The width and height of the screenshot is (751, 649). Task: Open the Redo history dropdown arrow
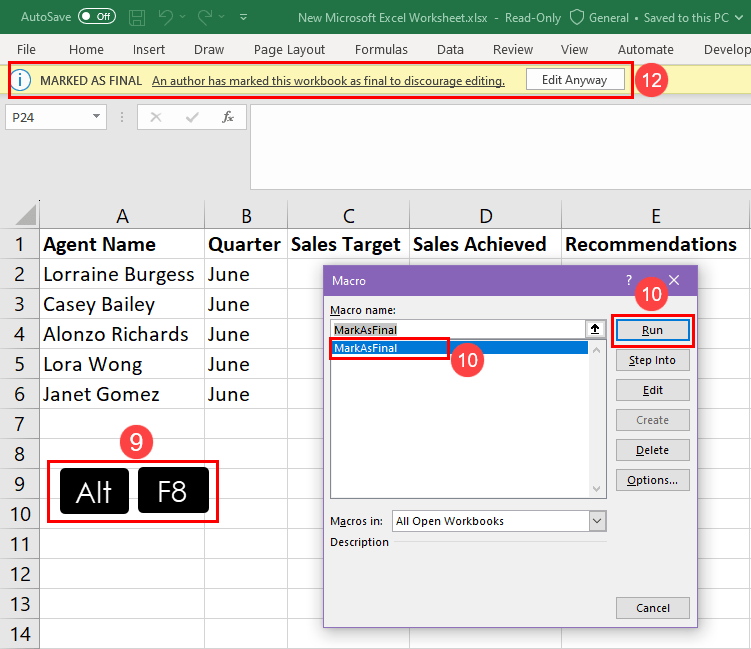click(x=222, y=17)
